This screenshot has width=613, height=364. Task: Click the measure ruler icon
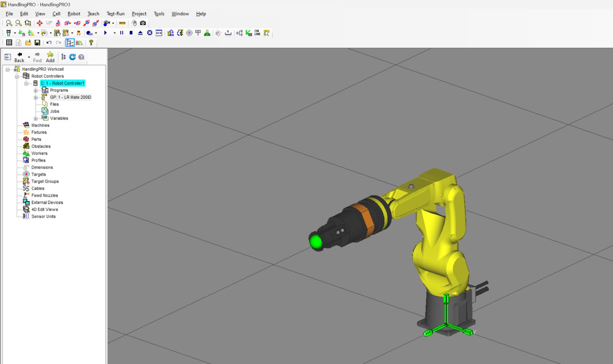pyautogui.click(x=122, y=23)
